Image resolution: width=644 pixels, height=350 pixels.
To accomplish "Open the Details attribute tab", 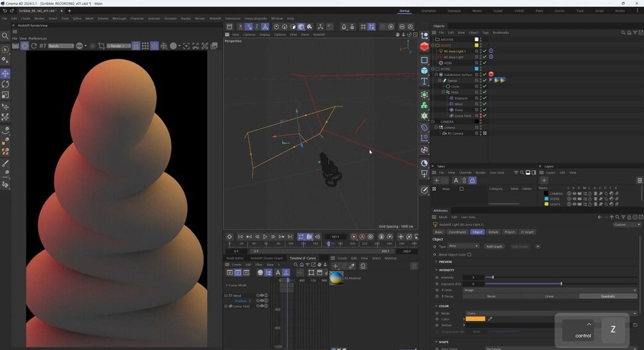I will point(493,232).
